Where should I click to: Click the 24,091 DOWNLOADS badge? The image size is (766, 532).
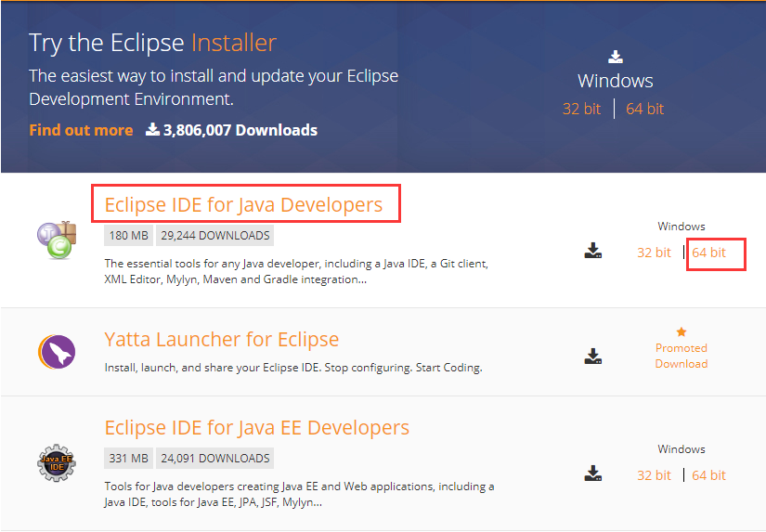[x=215, y=459]
